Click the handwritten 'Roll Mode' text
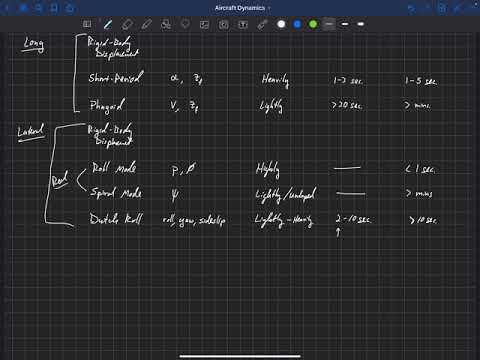Image resolution: width=480 pixels, height=360 pixels. (x=114, y=167)
